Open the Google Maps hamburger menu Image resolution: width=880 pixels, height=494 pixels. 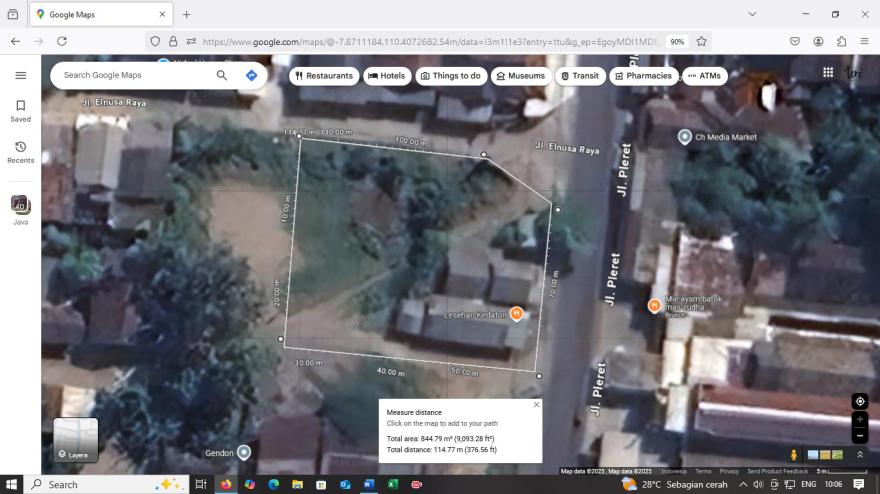pos(20,75)
